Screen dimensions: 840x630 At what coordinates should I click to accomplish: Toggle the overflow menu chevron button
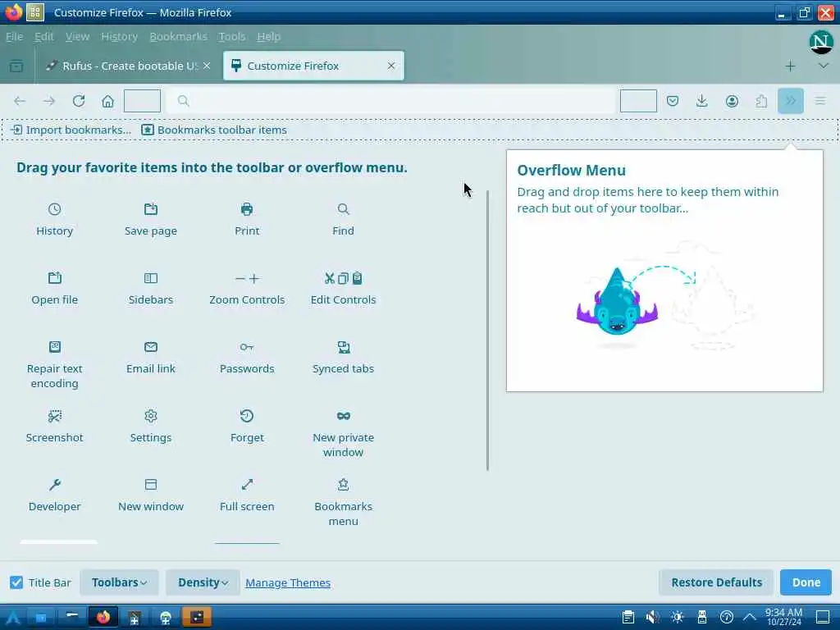791,101
